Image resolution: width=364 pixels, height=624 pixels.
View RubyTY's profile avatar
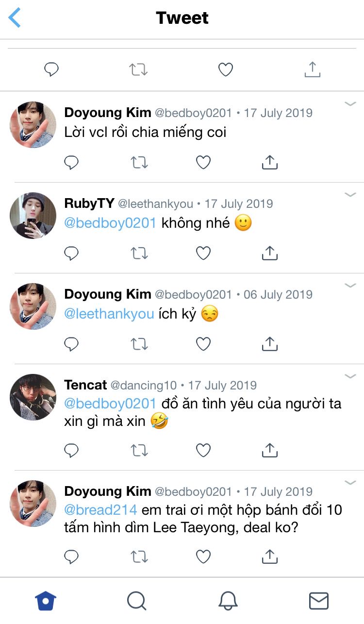pos(33,215)
